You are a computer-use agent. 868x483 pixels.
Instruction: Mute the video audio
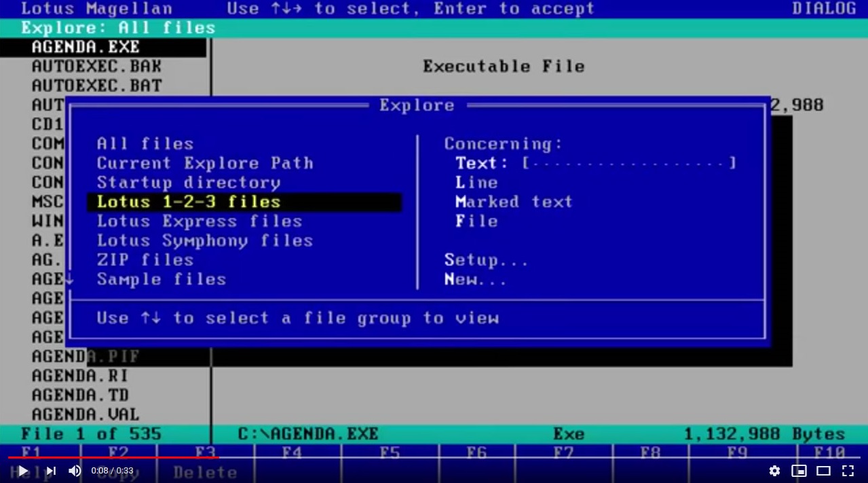(75, 470)
